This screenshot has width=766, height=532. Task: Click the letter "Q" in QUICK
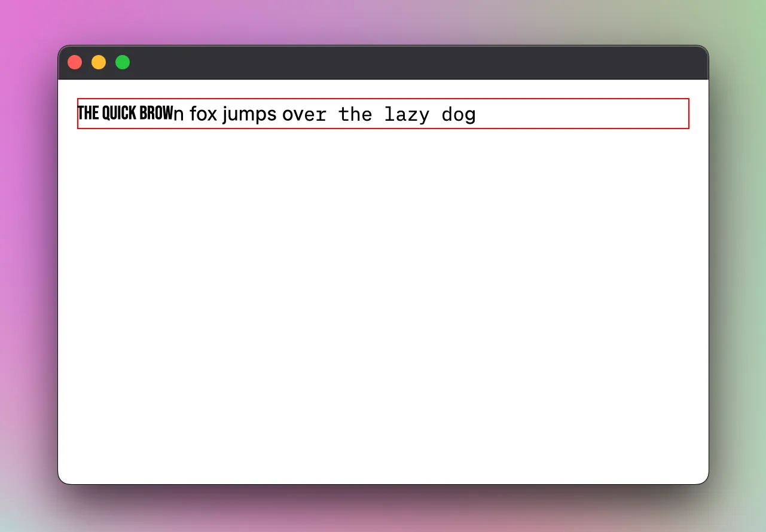click(106, 113)
